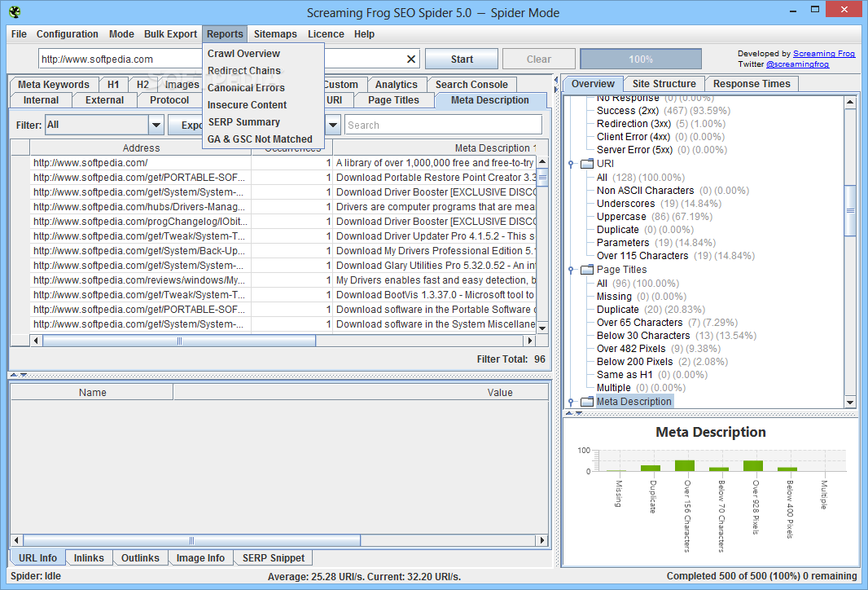Viewport: 868px width, 590px height.
Task: Select Duplicate under Page Titles
Action: click(x=651, y=310)
